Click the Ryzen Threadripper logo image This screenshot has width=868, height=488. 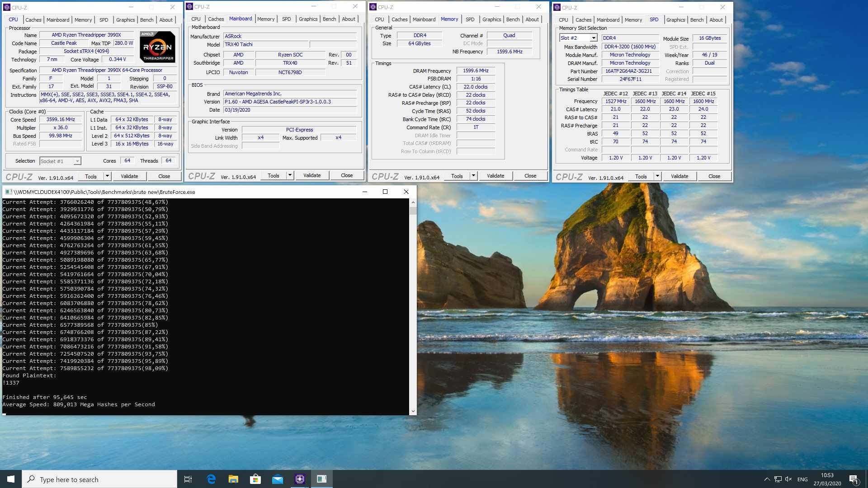coord(157,47)
